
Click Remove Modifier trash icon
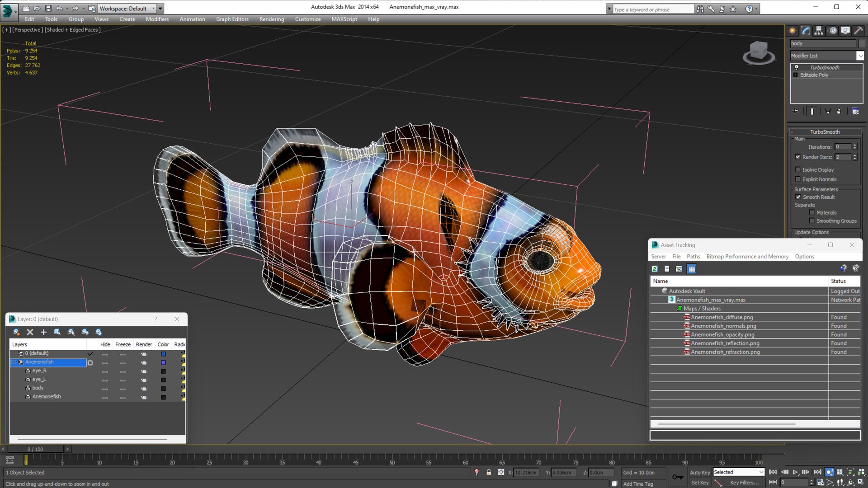[x=839, y=111]
